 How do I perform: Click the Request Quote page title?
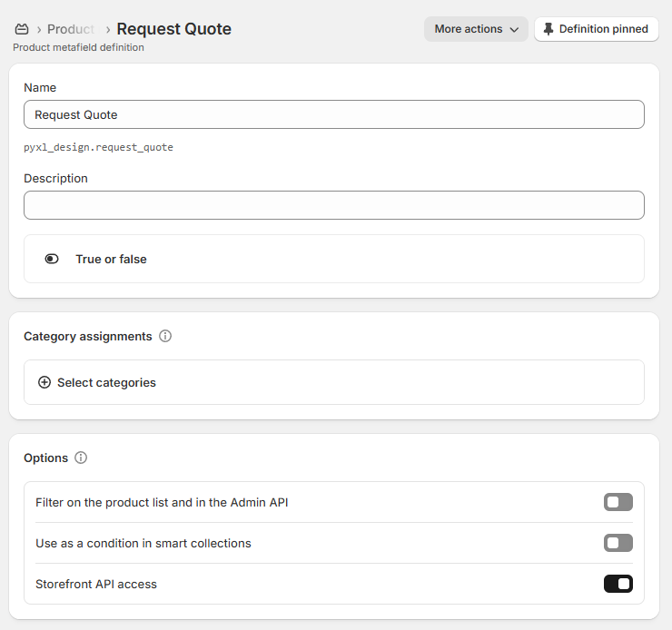pos(174,29)
